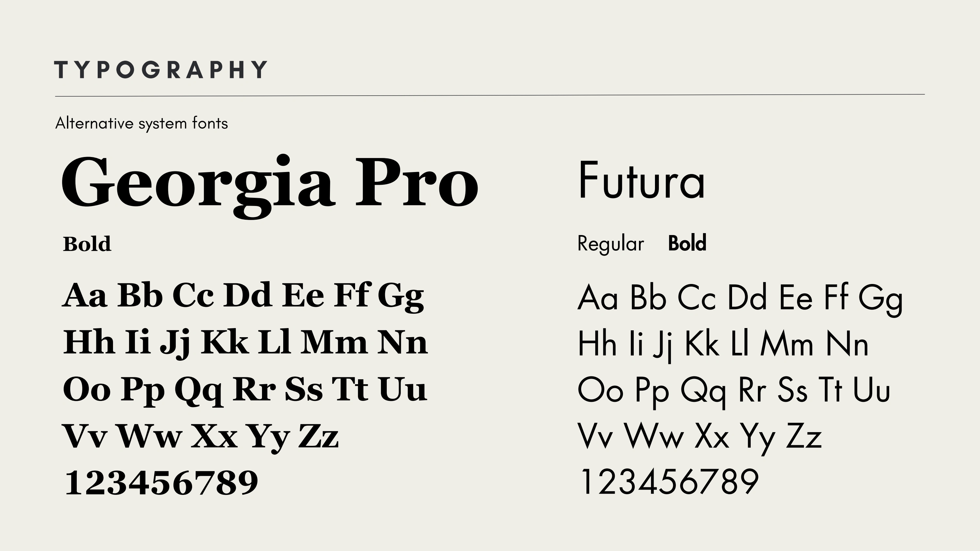
Task: Click the TYPOGRAPHY heading text
Action: coord(160,70)
